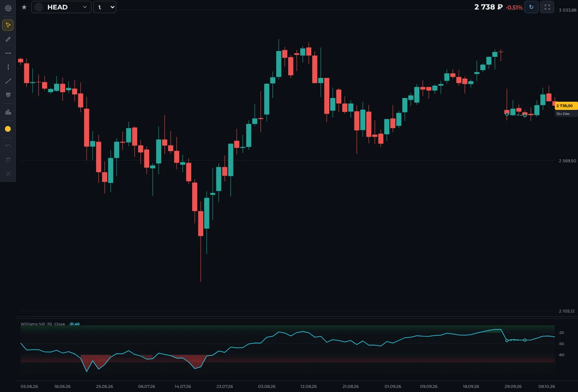578x392 pixels.
Task: Click the Williams %R indicator label
Action: (43, 324)
